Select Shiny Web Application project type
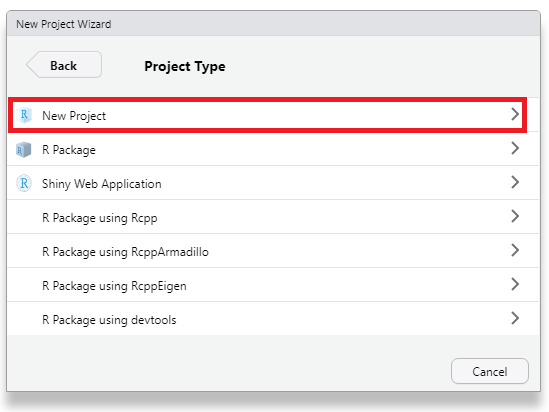 point(273,183)
